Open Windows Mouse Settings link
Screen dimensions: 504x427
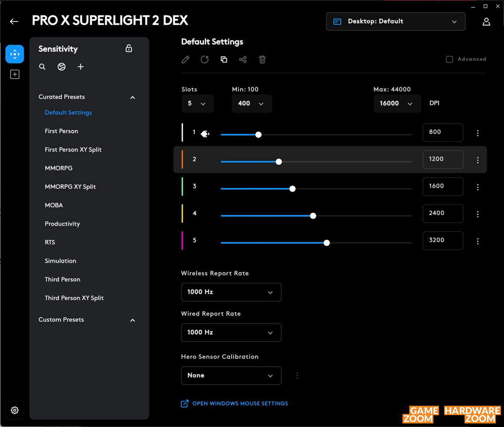234,404
